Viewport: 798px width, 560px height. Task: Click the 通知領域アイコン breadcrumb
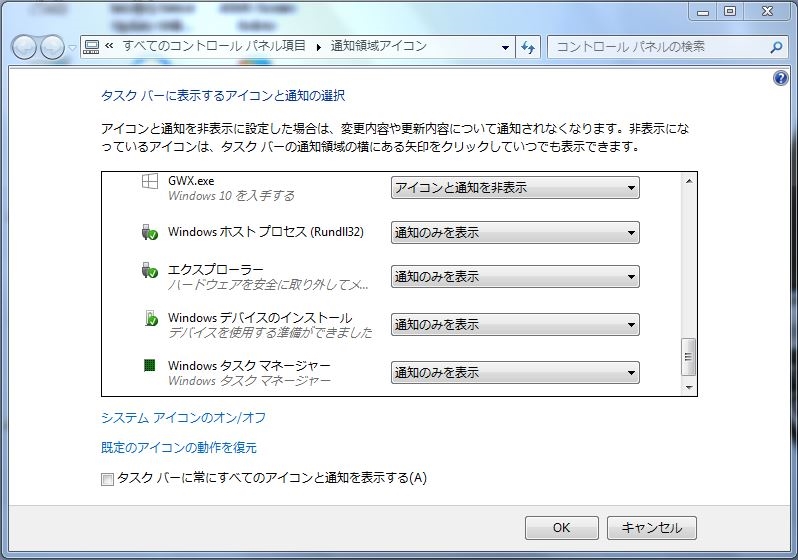click(x=379, y=46)
